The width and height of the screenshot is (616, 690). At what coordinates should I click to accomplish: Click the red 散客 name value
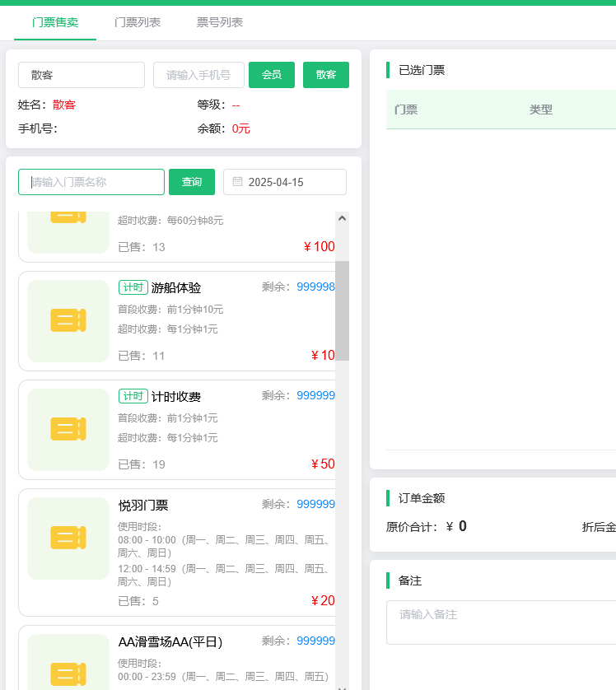click(64, 105)
